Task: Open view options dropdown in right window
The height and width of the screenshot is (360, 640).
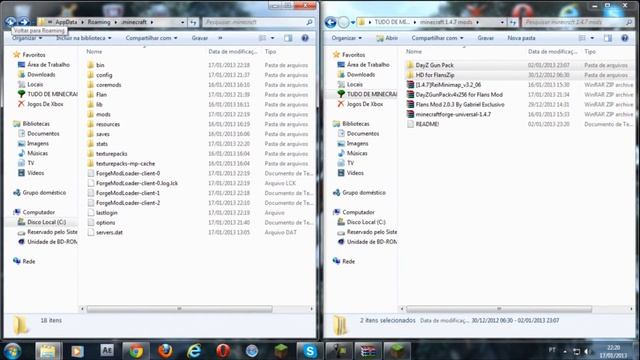Action: (x=592, y=38)
